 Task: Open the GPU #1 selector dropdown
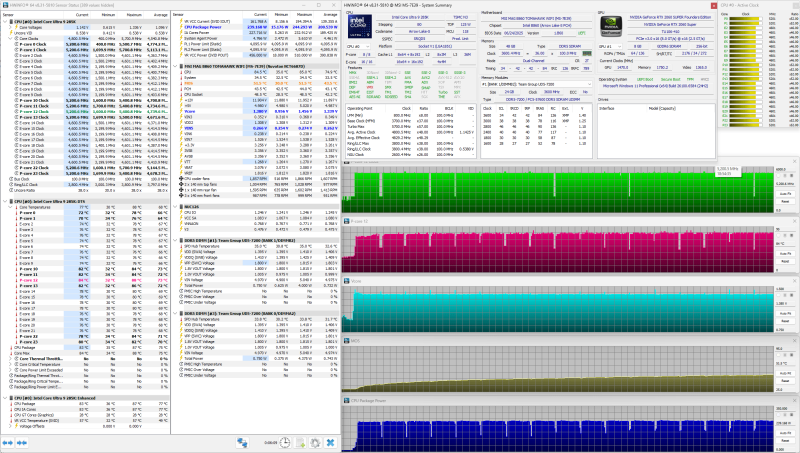pos(610,46)
